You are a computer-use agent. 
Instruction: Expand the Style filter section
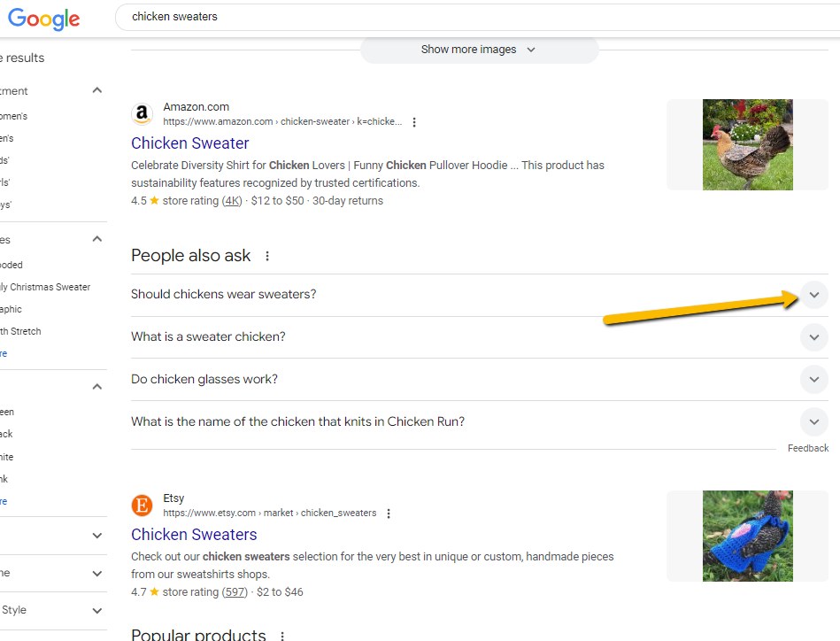click(97, 610)
